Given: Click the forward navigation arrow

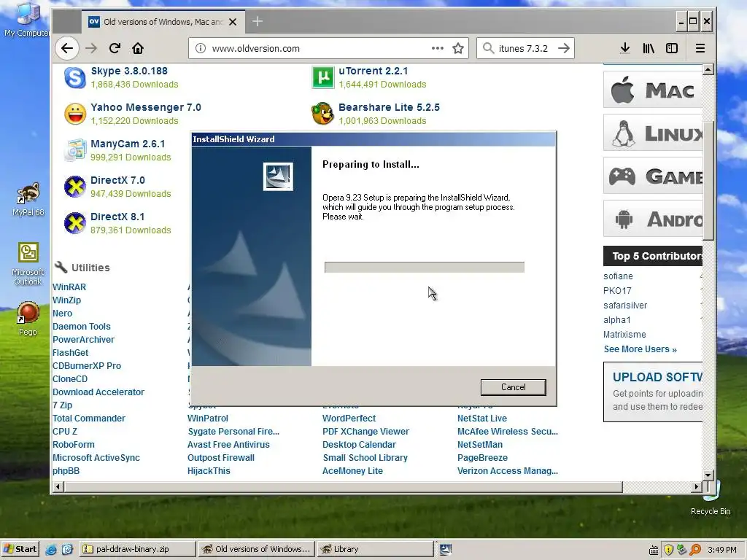Looking at the screenshot, I should [x=91, y=48].
